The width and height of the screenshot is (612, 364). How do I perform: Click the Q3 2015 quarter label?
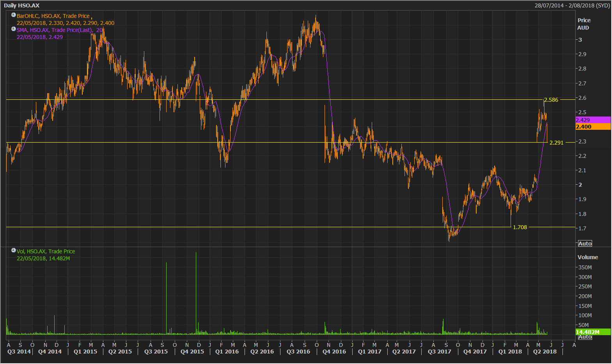156,352
